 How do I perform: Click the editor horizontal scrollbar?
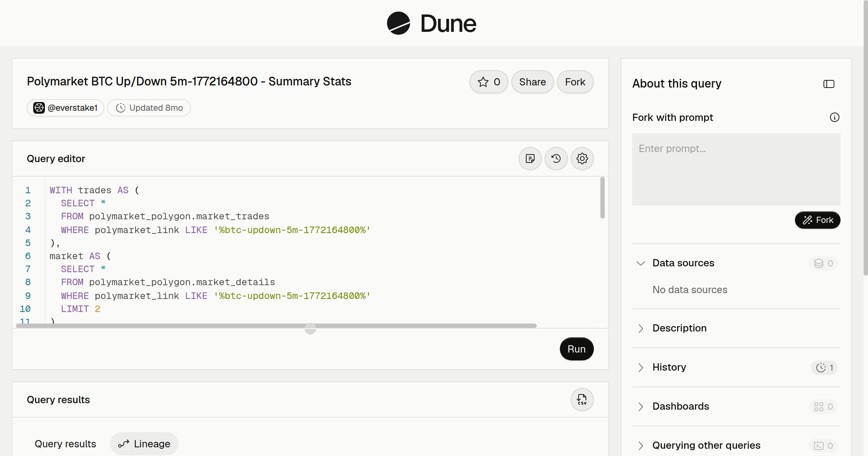click(x=276, y=326)
